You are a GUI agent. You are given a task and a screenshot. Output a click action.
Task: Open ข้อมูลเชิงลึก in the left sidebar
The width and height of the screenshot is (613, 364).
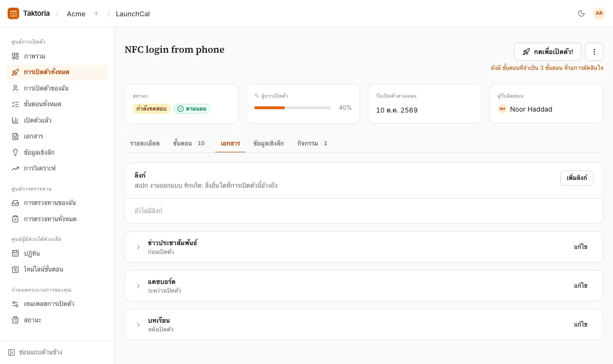pos(57,152)
